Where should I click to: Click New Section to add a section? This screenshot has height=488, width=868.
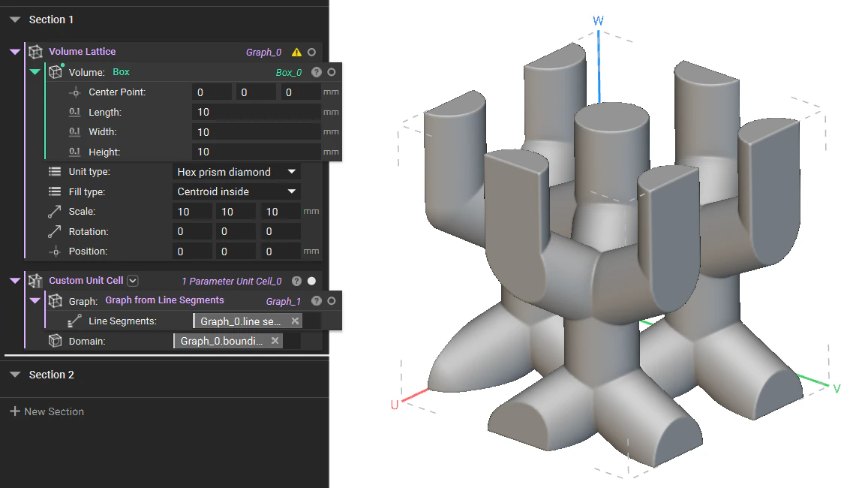(47, 411)
